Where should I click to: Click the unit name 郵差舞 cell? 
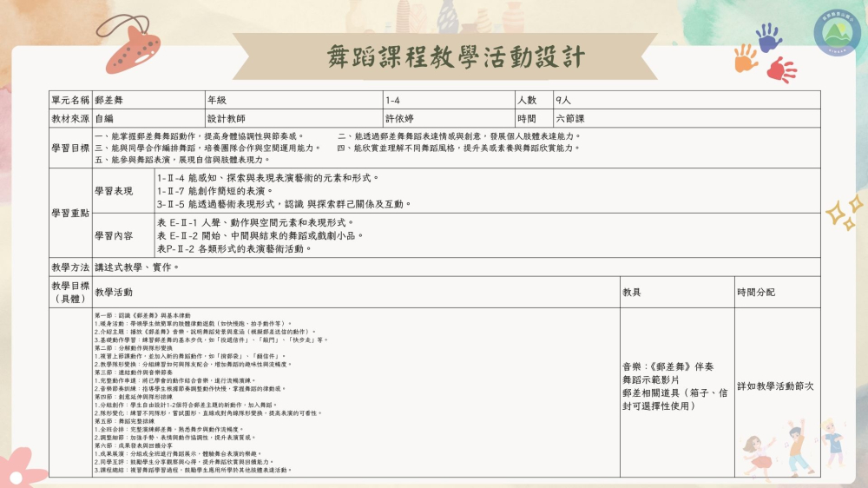tap(149, 100)
